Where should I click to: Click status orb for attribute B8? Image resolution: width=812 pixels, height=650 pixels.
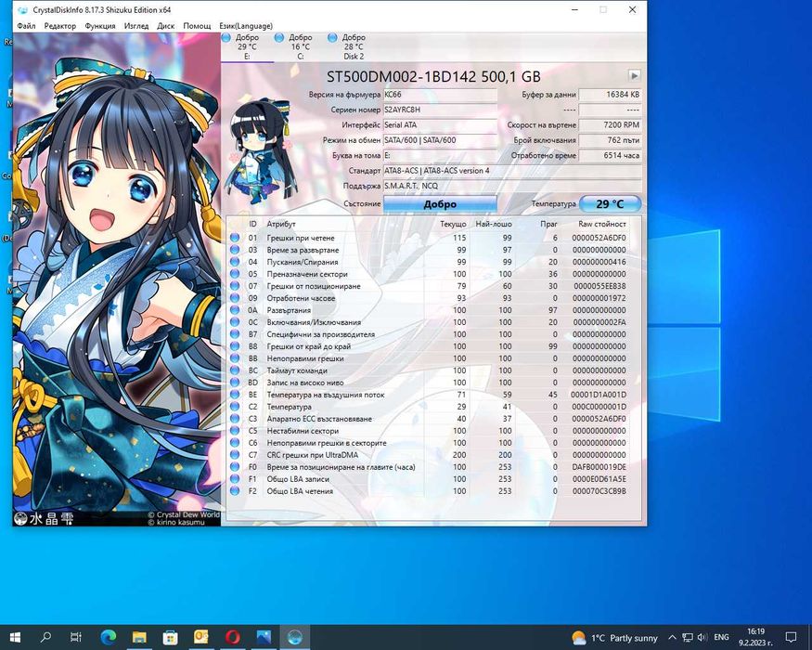[235, 346]
